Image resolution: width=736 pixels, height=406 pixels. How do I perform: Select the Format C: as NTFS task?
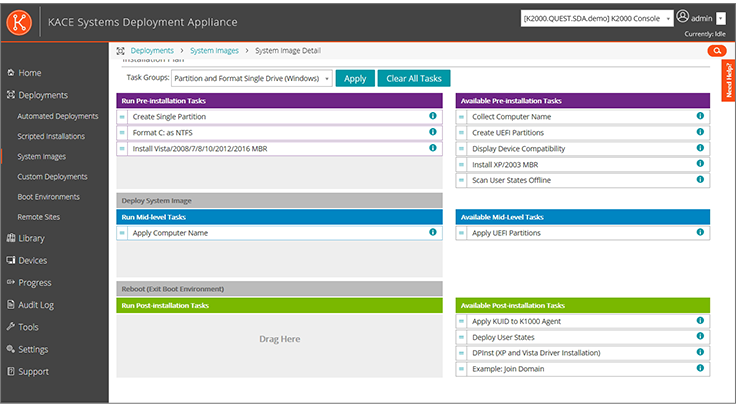click(x=279, y=133)
